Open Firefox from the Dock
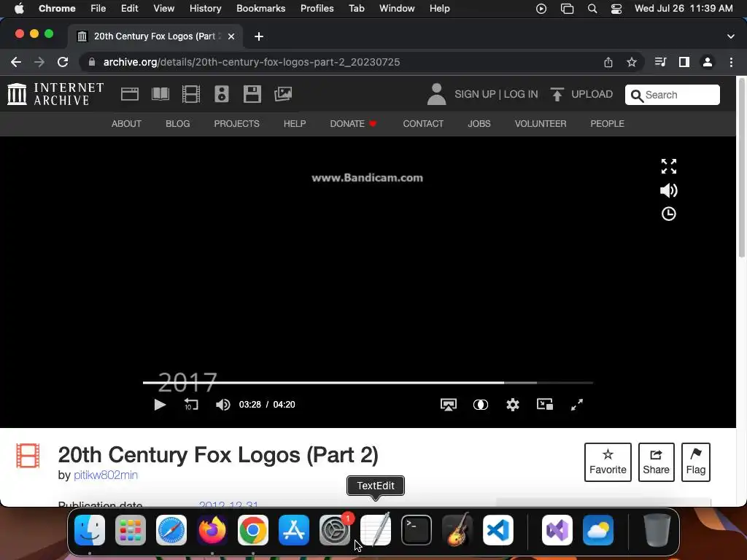The width and height of the screenshot is (747, 560). tap(212, 530)
